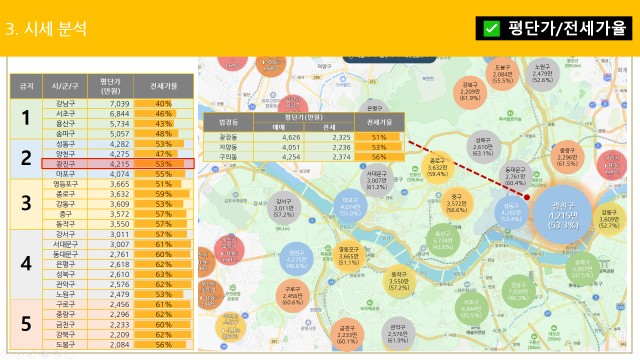640x360 pixels.
Task: Click the 관악구 2,576만 bubble on the map
Action: pos(398,333)
